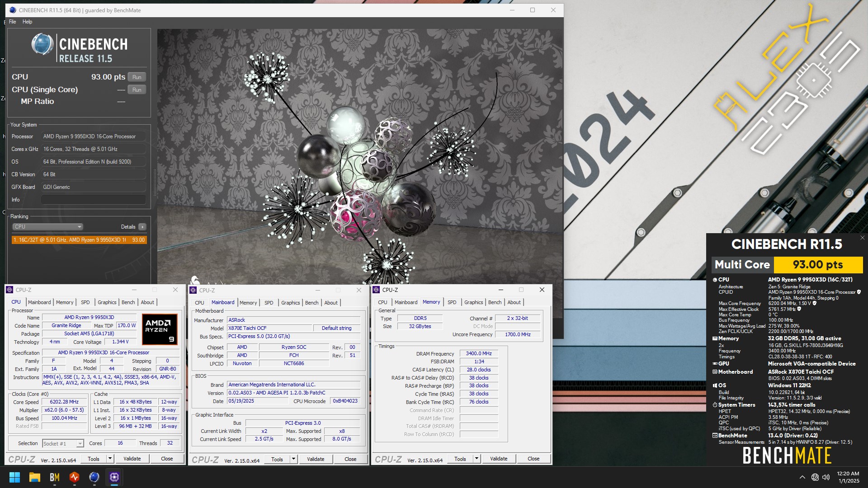Click CPU-Z icon in Memory window title

tap(376, 290)
